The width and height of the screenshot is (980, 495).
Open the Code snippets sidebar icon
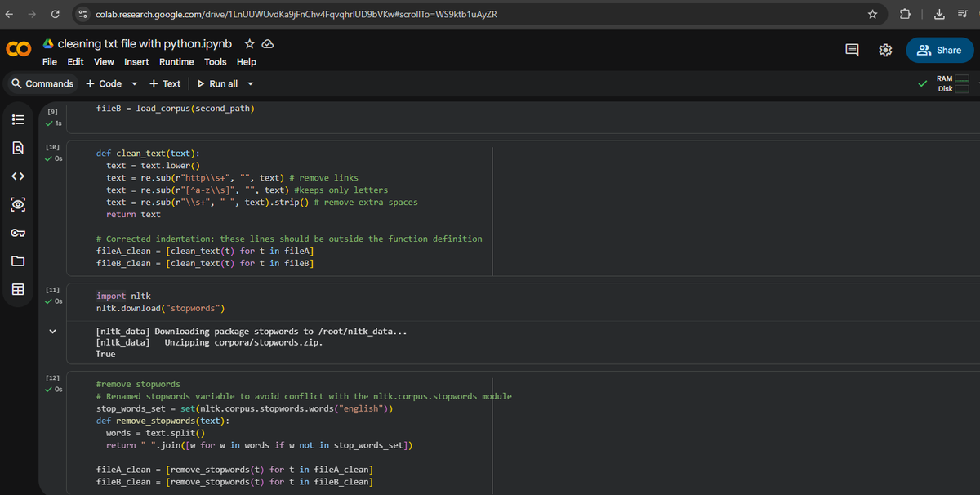(x=18, y=176)
